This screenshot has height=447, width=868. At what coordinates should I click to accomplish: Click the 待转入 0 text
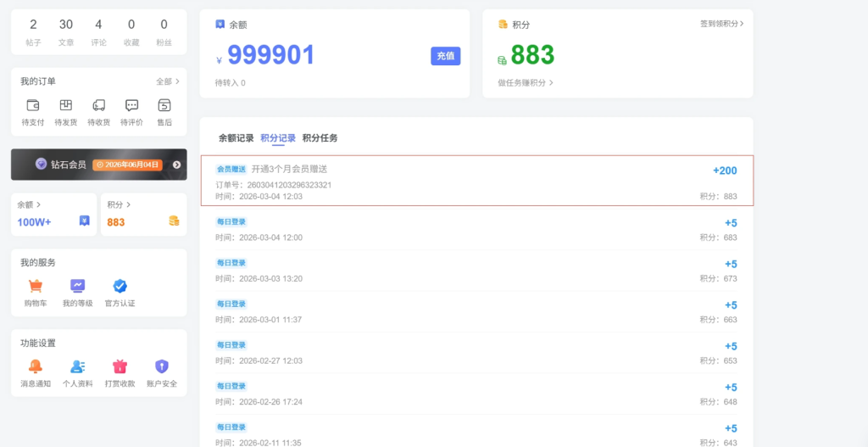[x=231, y=83]
